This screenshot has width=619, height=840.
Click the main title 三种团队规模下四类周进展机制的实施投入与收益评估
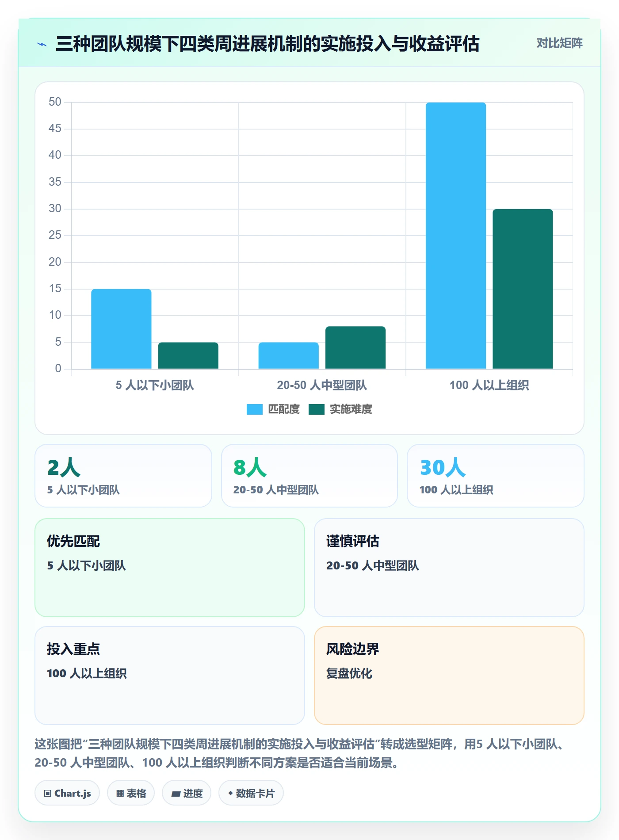(x=267, y=44)
